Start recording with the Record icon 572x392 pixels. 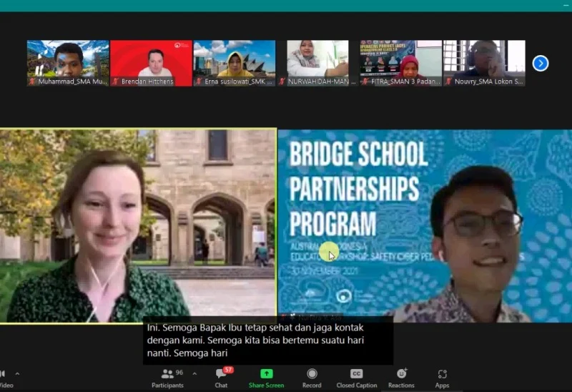click(312, 373)
